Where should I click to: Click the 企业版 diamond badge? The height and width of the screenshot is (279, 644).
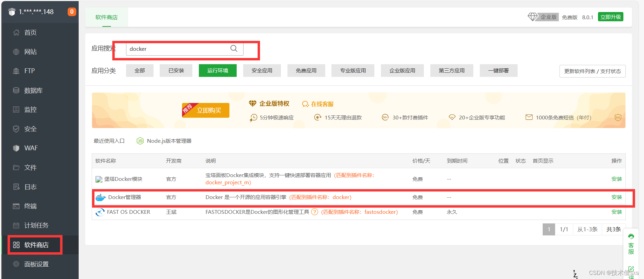(x=543, y=17)
